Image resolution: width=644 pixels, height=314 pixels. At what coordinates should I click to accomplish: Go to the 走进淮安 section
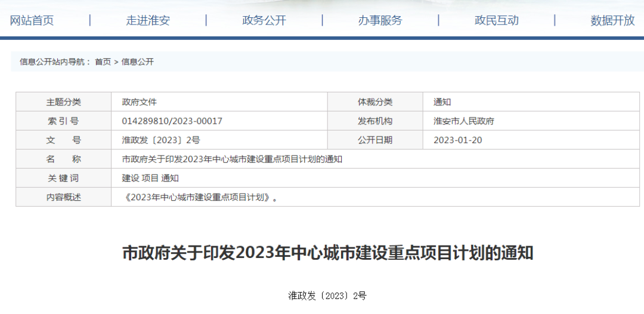[148, 20]
